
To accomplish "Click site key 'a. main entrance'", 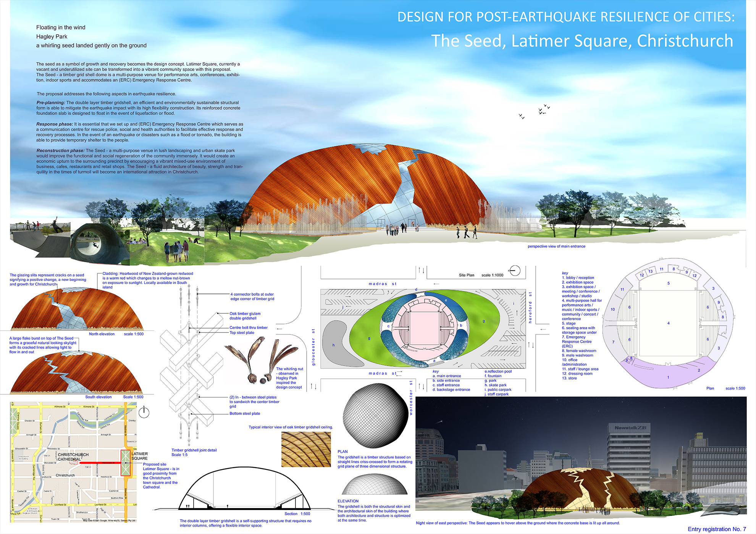I will coord(447,376).
